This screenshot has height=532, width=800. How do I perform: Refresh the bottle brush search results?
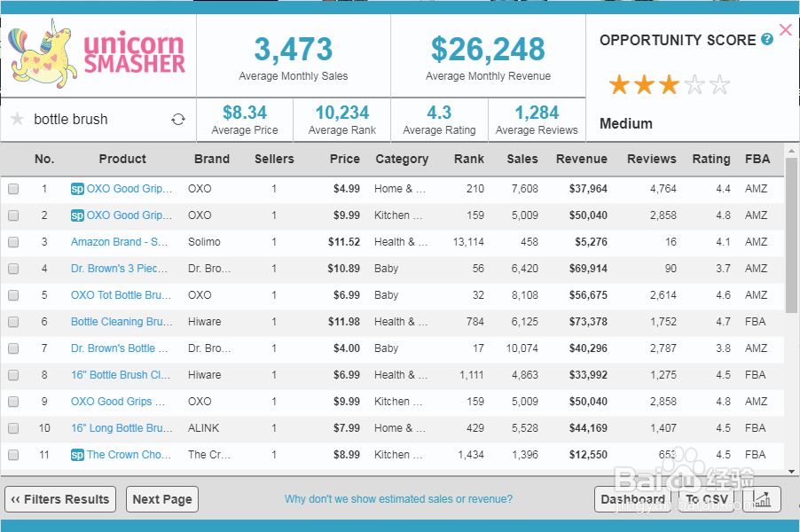(178, 120)
